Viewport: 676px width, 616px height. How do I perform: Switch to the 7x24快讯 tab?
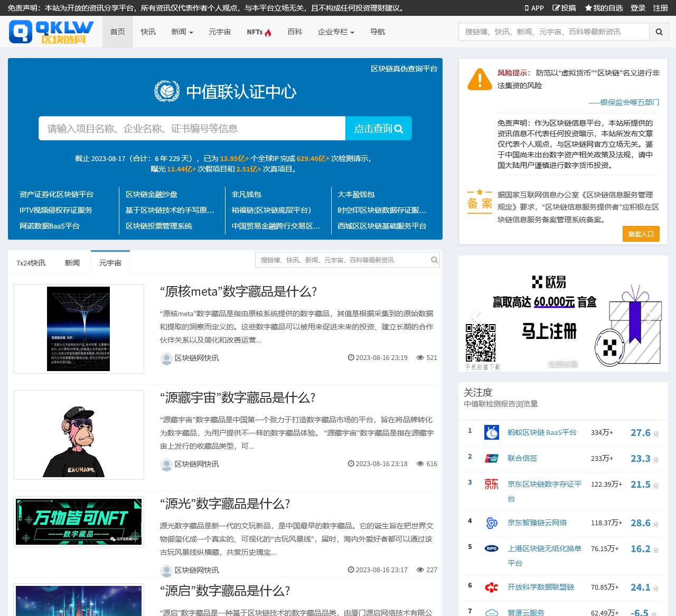[31, 263]
